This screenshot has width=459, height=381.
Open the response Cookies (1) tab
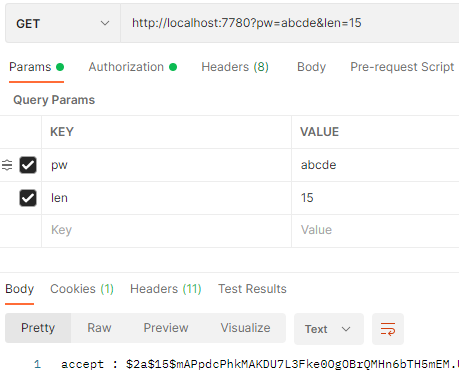(x=82, y=289)
